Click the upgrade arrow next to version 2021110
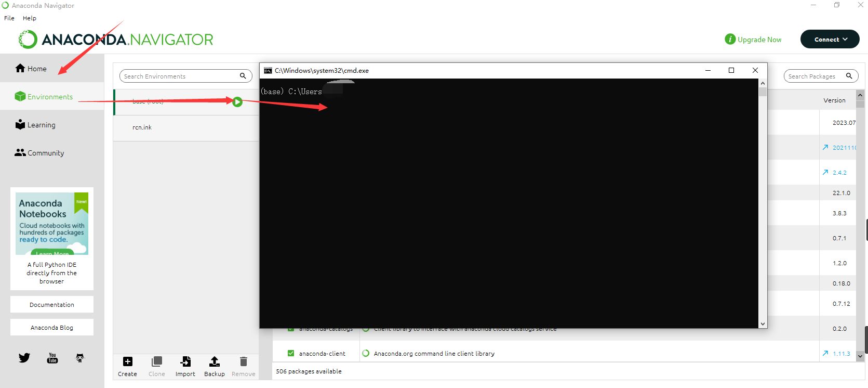Viewport: 868px width, 388px height. (825, 147)
